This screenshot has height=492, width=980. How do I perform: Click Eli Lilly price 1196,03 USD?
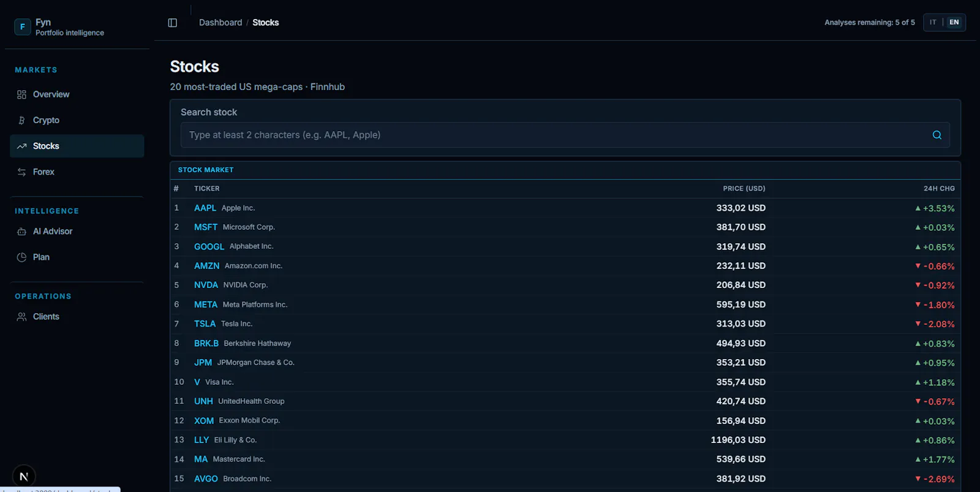click(738, 440)
